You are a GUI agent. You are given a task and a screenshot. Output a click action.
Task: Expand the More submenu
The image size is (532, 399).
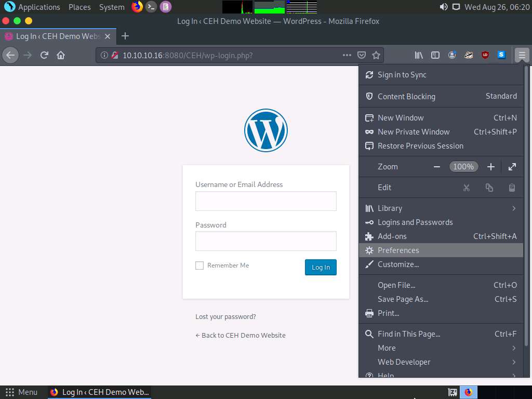[x=387, y=348]
